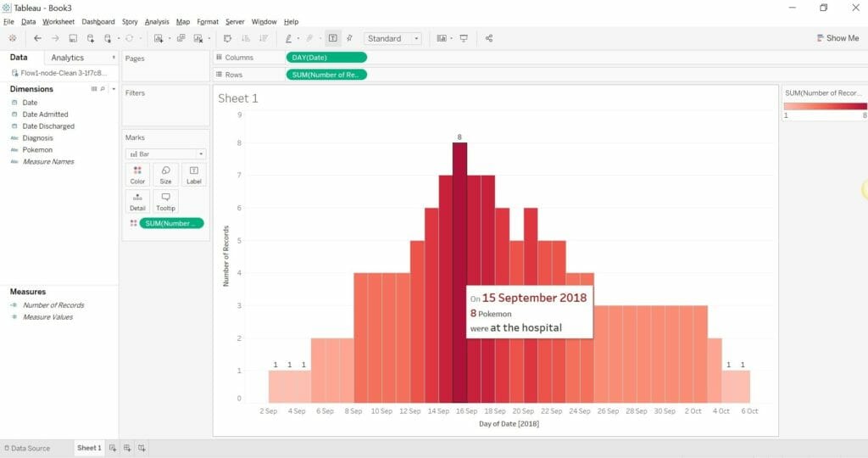Click the Save icon in toolbar
The height and width of the screenshot is (458, 868).
(x=73, y=38)
